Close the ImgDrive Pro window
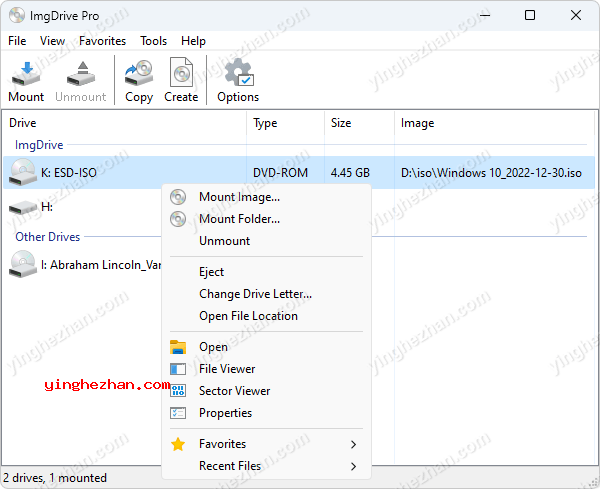 pyautogui.click(x=576, y=15)
